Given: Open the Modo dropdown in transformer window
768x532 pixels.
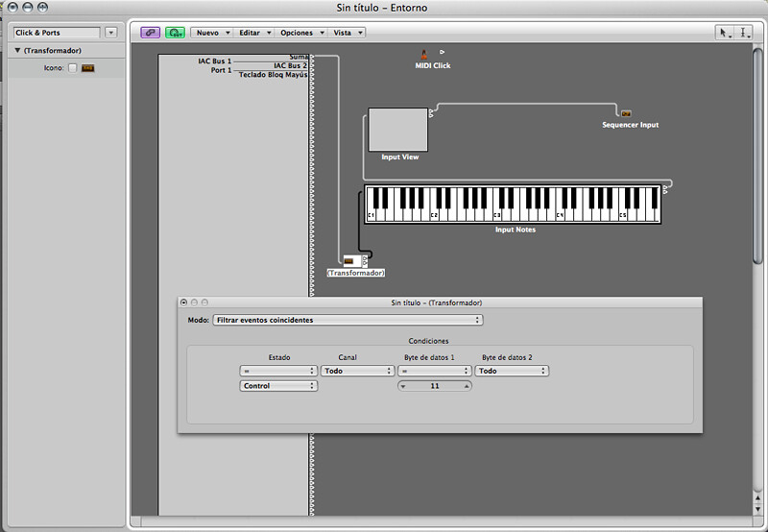Looking at the screenshot, I should [x=348, y=320].
